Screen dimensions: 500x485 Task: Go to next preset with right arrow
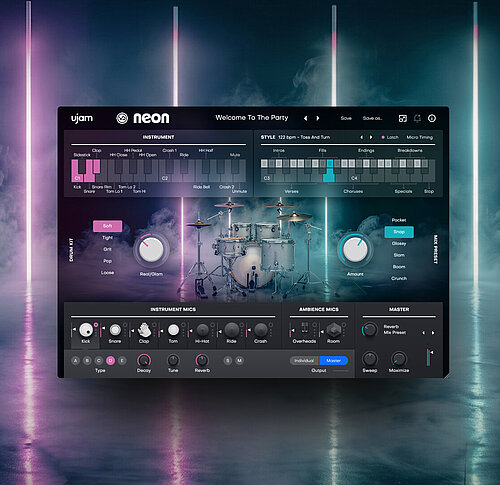pyautogui.click(x=318, y=118)
